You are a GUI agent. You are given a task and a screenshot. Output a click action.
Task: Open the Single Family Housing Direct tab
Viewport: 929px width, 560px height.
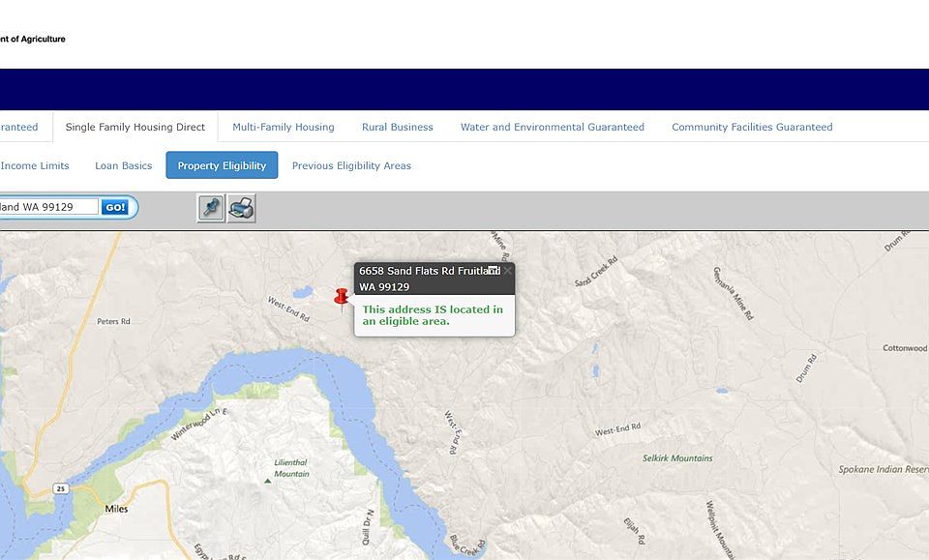pyautogui.click(x=135, y=127)
